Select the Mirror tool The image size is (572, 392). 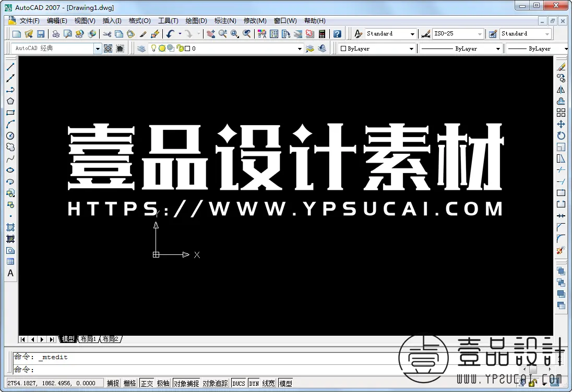point(561,90)
